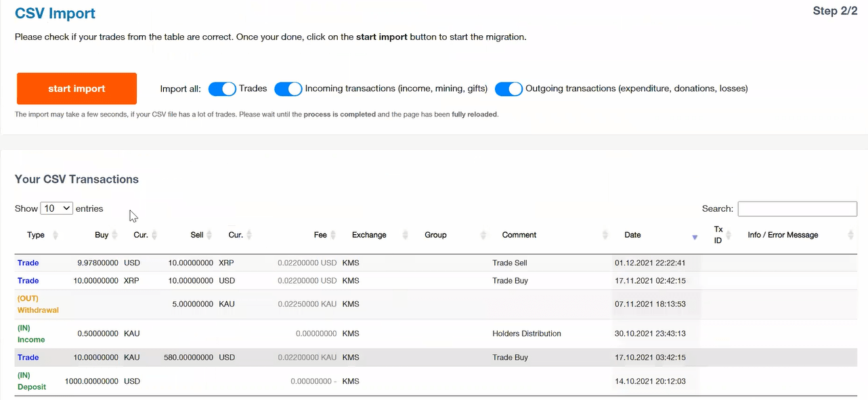
Task: Sort by Group column arrows
Action: tap(483, 236)
